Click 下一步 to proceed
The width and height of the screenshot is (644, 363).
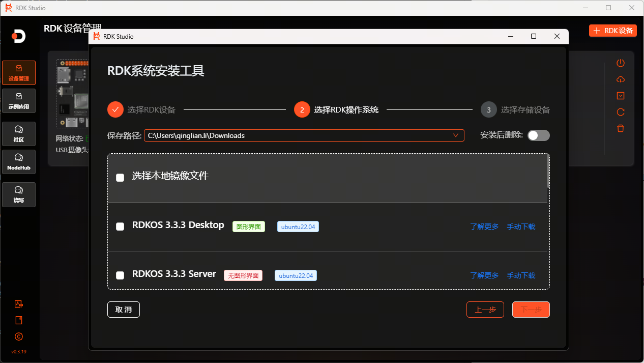(x=531, y=309)
